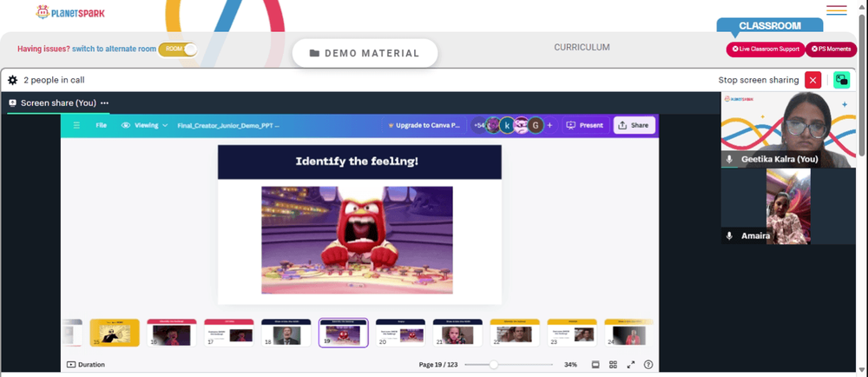Screen dimensions: 868x377
Task: Expand the Viewing mode dropdown
Action: coord(144,125)
